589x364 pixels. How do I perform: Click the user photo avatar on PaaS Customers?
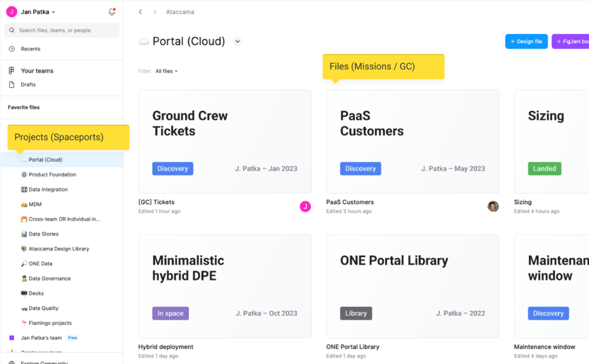(x=493, y=207)
